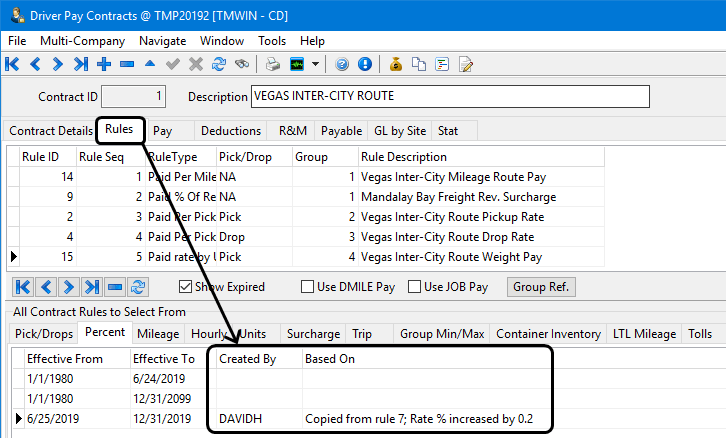The height and width of the screenshot is (438, 726).
Task: Expand the dropdown arrow beside monitor icon
Action: click(316, 64)
